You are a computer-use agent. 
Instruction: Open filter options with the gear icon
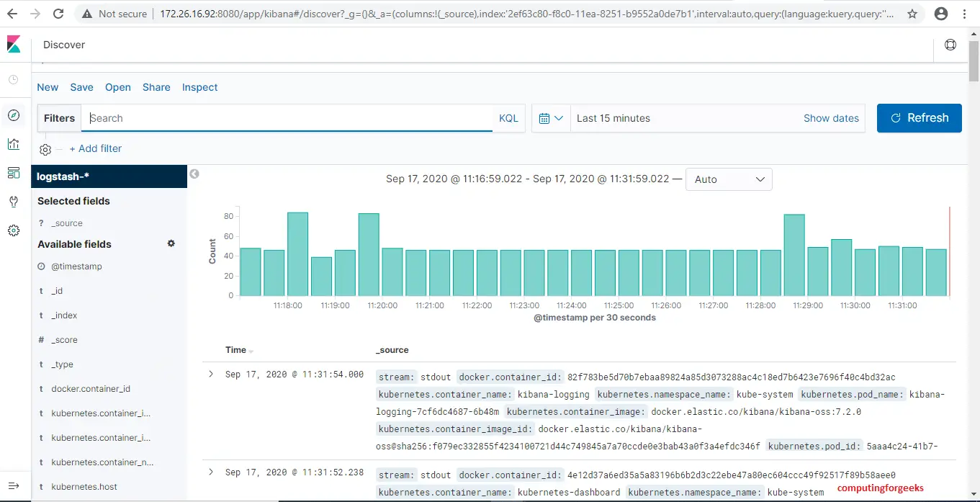click(45, 149)
